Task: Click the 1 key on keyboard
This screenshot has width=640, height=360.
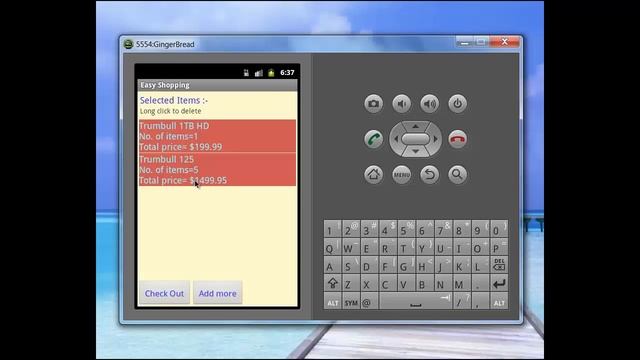Action: 333,229
